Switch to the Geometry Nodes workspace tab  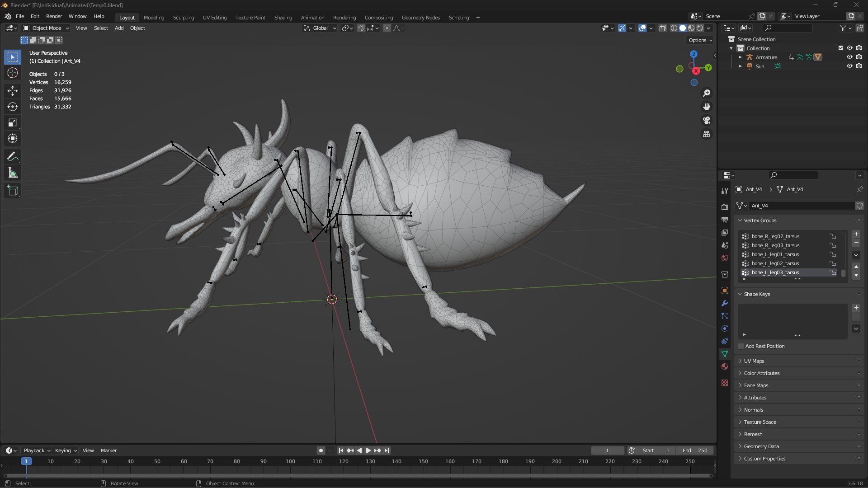420,18
